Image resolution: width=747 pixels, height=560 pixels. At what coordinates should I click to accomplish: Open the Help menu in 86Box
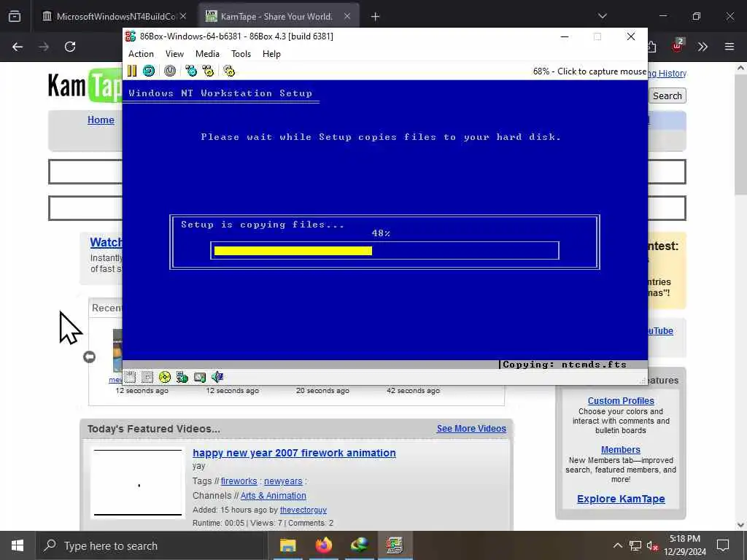[x=271, y=54]
